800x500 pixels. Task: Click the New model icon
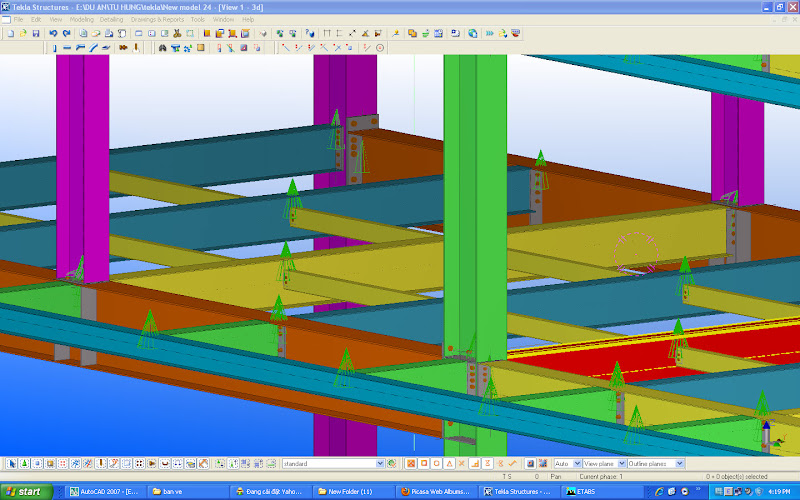point(9,33)
